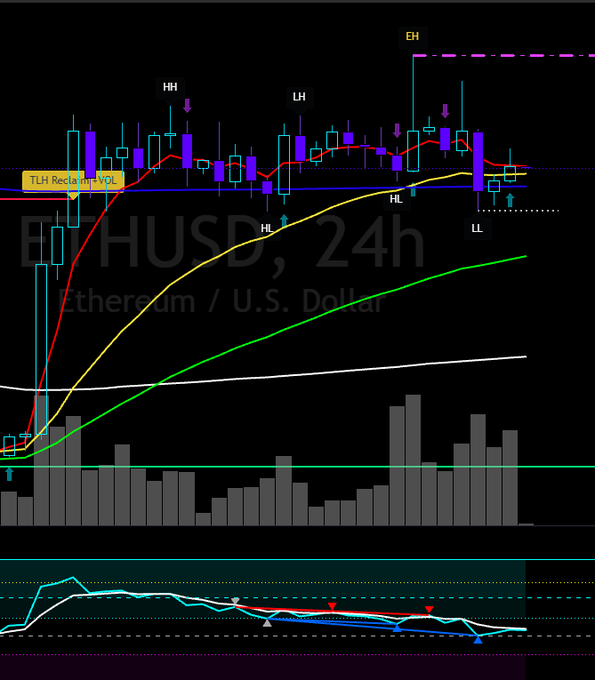
Task: Click the gray up triangle on the oscillator
Action: pyautogui.click(x=268, y=623)
